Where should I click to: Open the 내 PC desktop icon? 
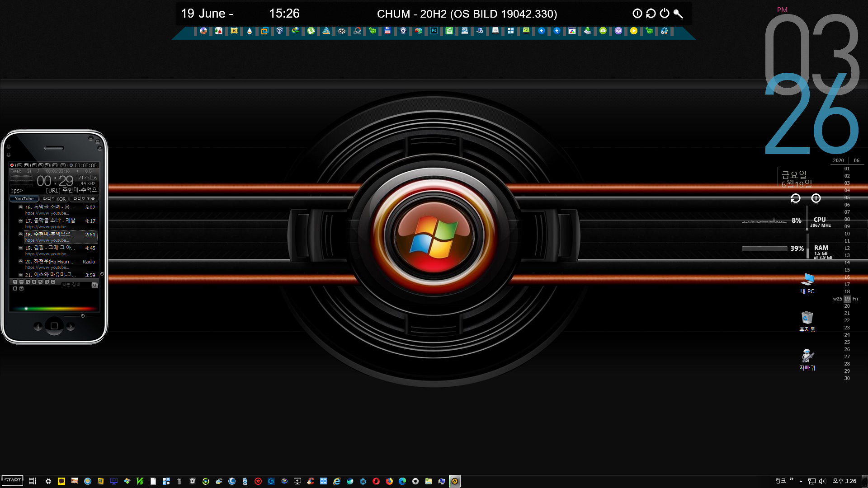[x=807, y=283]
